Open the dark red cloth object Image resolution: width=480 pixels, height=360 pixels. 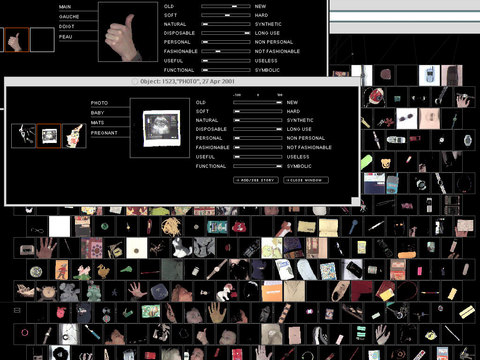point(362,291)
